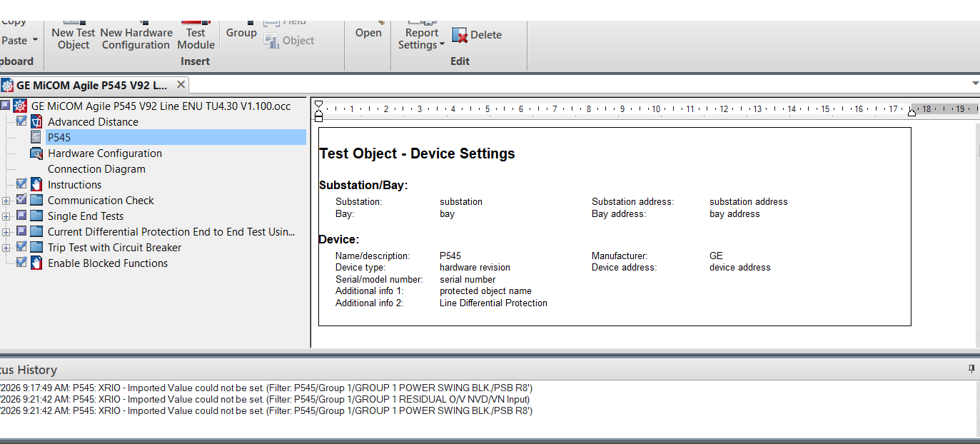Click the ship-wheel icon of the root document node

[20, 106]
